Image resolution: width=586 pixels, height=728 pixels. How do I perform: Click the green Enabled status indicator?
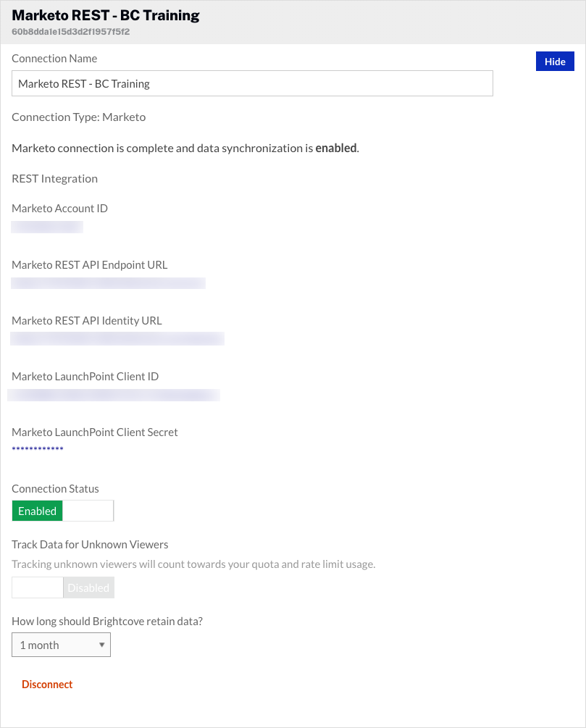[37, 511]
